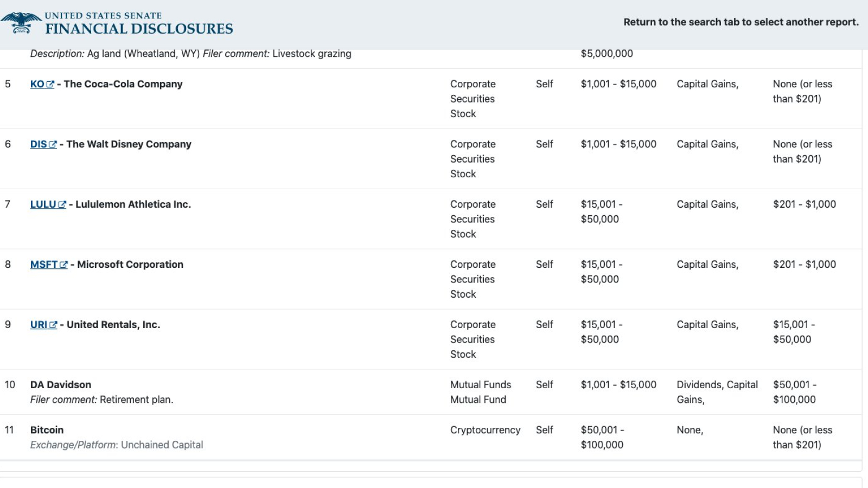Select 'The Coca-Cola Company' asset name

(123, 84)
